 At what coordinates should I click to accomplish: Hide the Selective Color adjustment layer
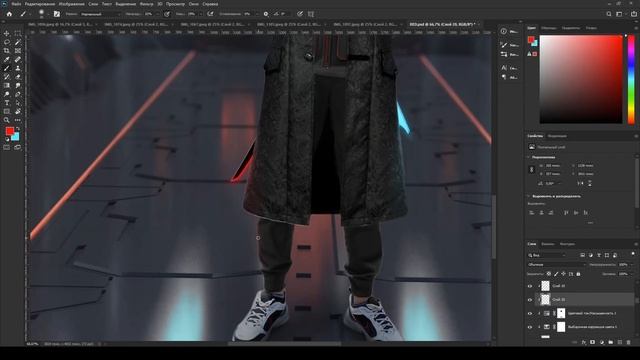click(530, 327)
